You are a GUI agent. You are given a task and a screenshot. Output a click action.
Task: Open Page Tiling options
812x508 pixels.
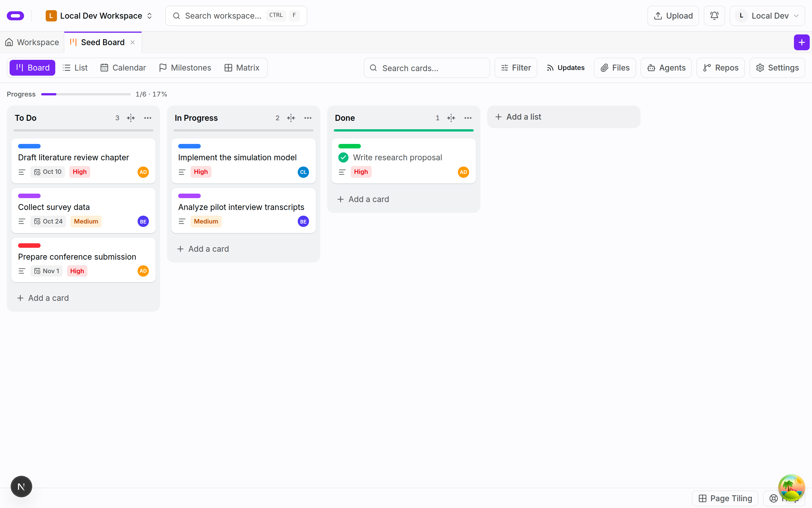pyautogui.click(x=725, y=499)
